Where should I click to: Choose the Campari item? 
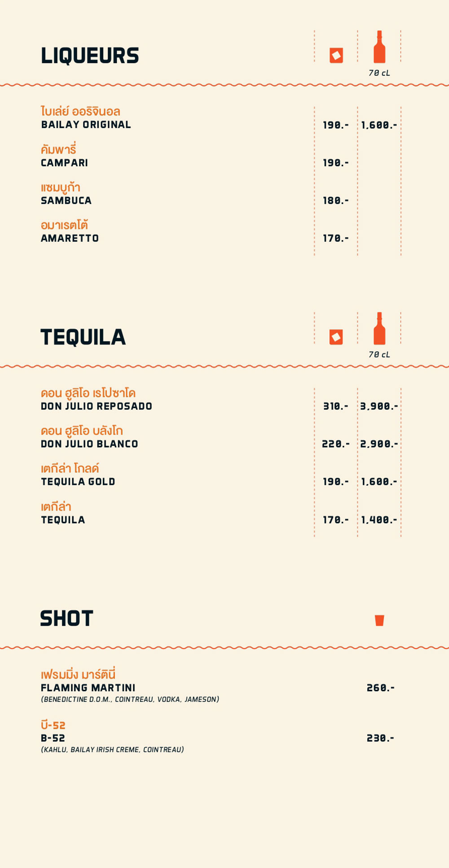(x=64, y=156)
